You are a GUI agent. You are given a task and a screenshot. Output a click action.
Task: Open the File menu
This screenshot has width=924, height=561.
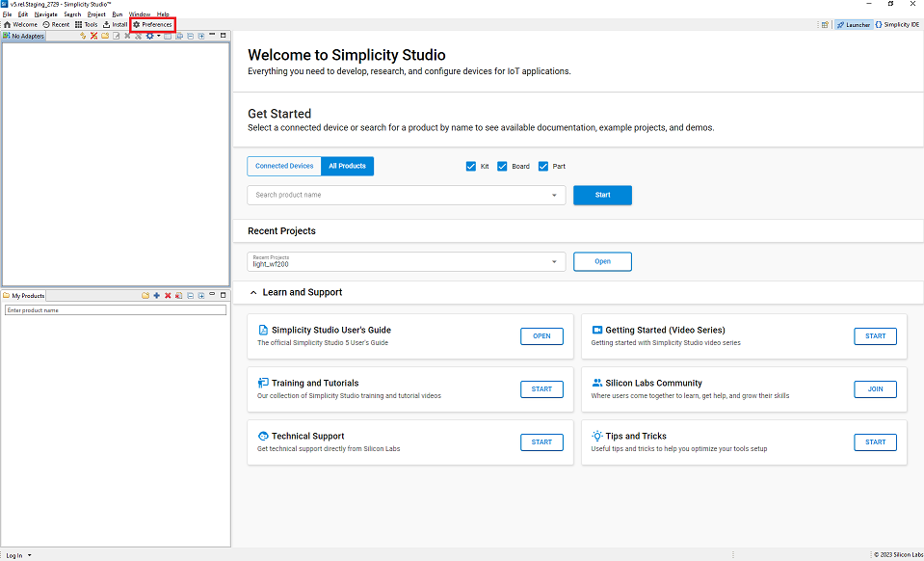click(7, 14)
